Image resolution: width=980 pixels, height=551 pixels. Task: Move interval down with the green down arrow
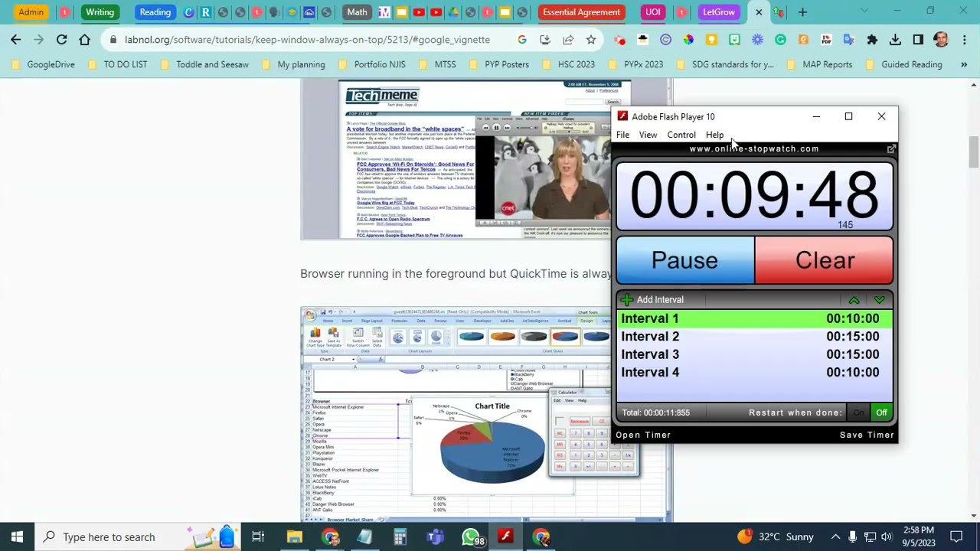pyautogui.click(x=879, y=300)
